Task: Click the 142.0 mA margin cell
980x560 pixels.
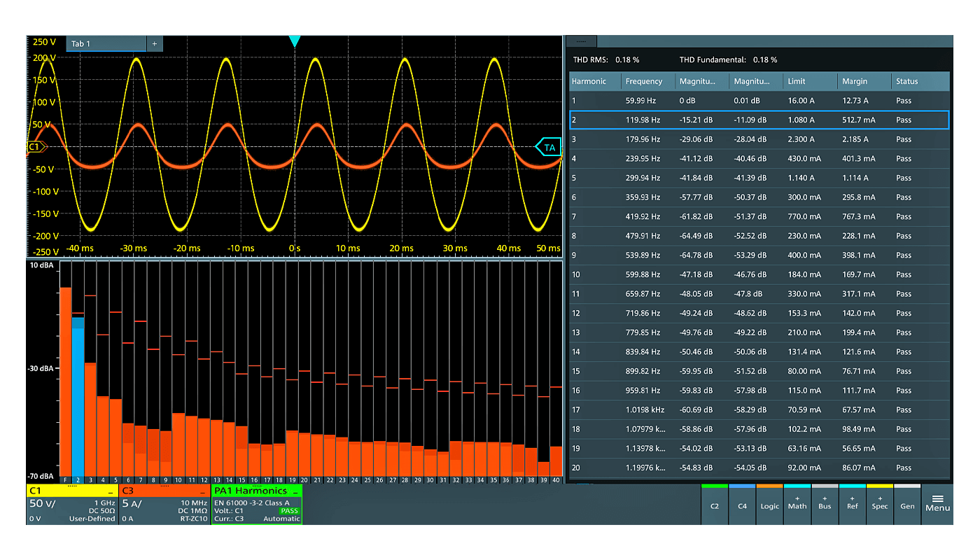Action: 859,314
